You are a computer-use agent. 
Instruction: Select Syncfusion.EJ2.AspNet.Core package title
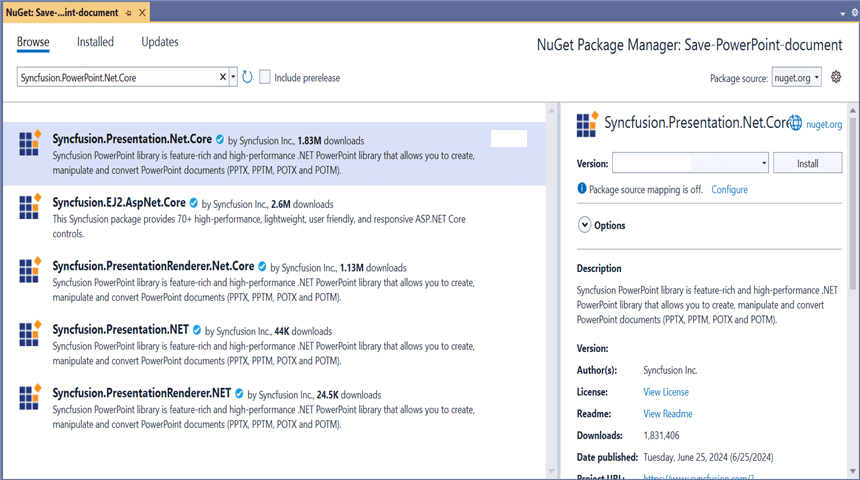point(119,202)
